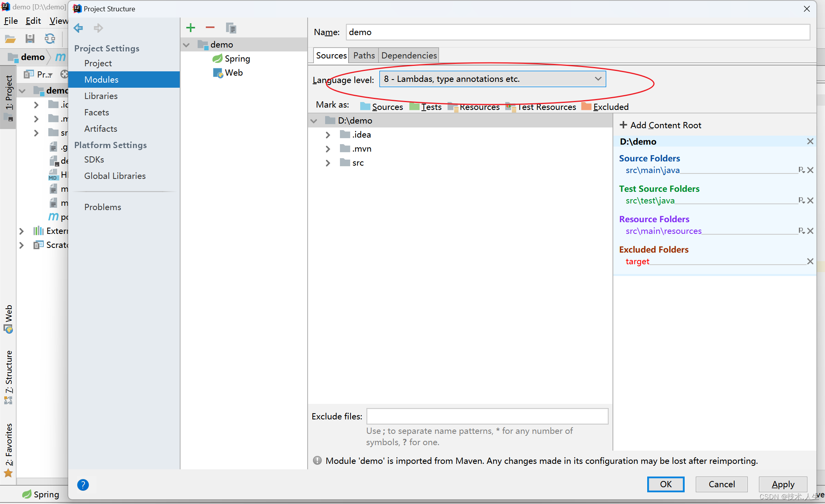This screenshot has width=825, height=504.
Task: Open the View menu
Action: [x=58, y=21]
